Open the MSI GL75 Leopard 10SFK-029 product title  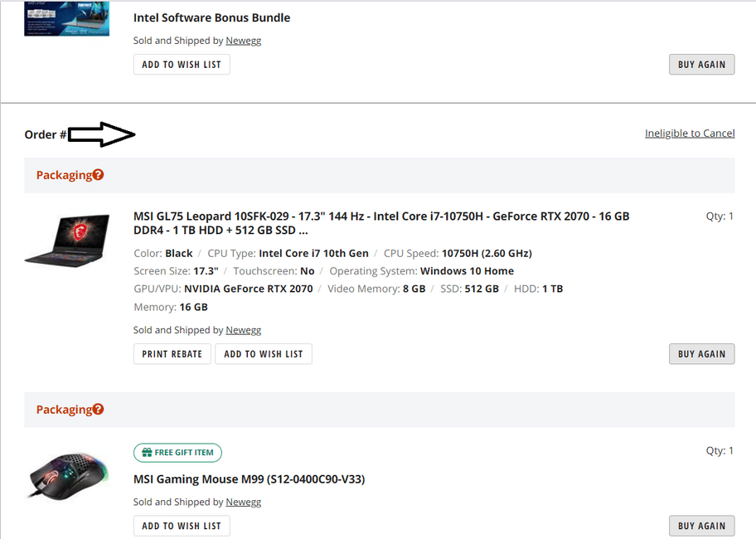381,223
